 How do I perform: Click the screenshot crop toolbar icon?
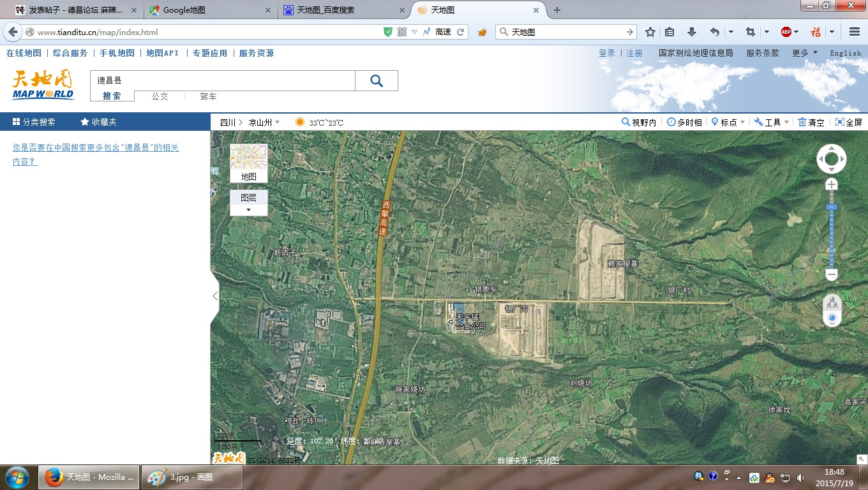pos(751,32)
